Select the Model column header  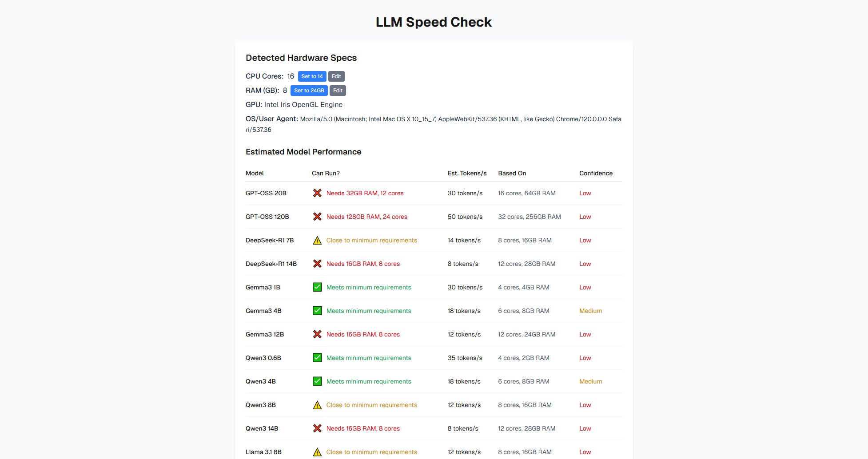tap(255, 173)
